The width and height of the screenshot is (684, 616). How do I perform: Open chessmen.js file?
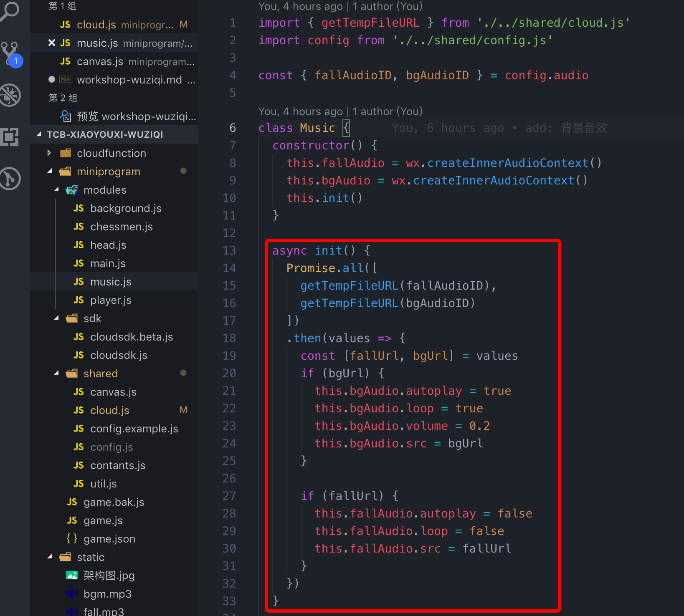(x=114, y=227)
